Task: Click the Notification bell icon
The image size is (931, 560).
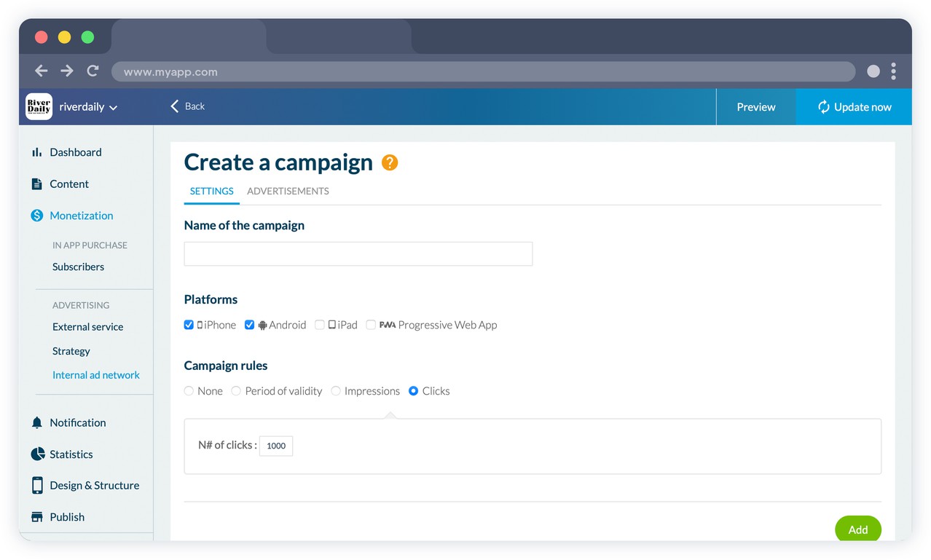Action: tap(37, 422)
